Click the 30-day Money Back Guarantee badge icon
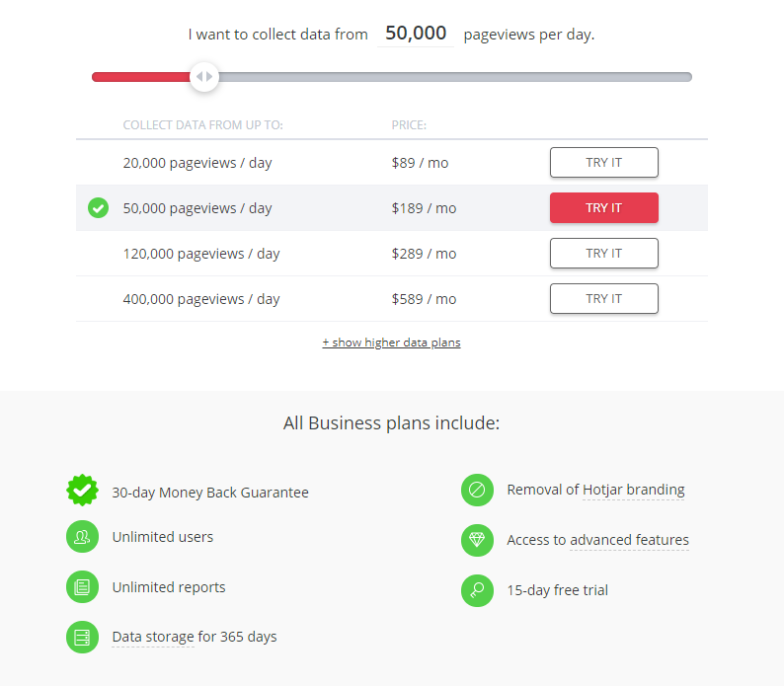Viewport: 784px width, 686px height. (x=83, y=490)
